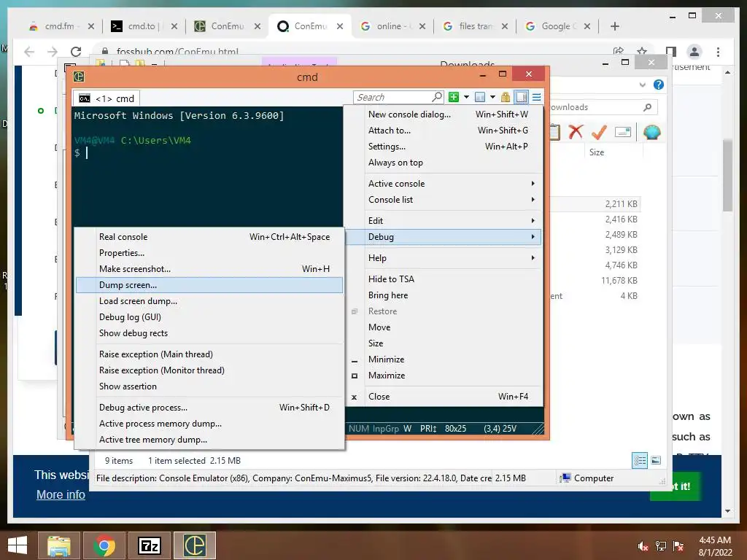
Task: Expand the dropdown arrow beside active console icon
Action: (x=492, y=97)
